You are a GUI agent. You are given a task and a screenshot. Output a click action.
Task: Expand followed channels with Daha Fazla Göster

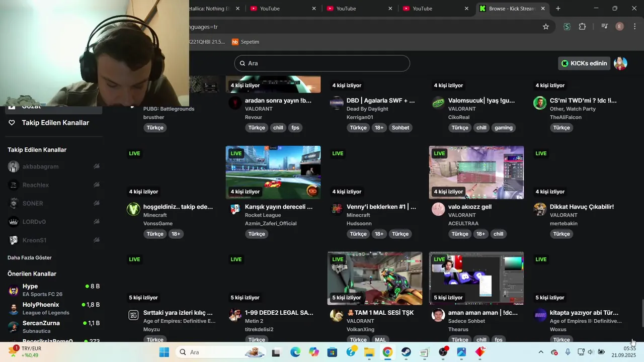tap(30, 257)
